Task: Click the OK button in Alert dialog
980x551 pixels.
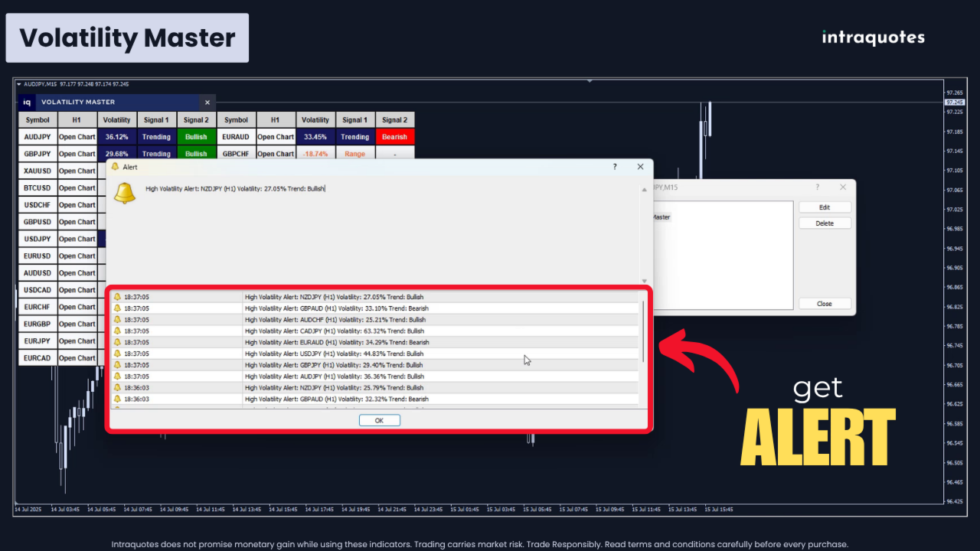Action: tap(379, 420)
